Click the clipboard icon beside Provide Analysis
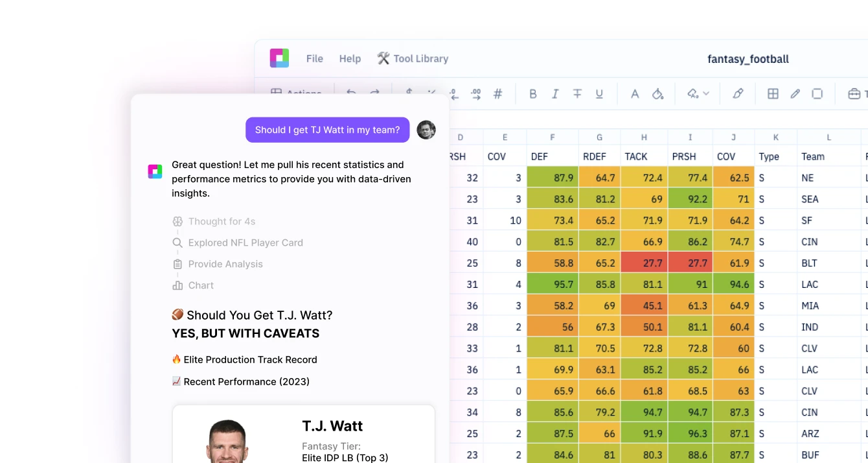The height and width of the screenshot is (463, 868). [177, 264]
